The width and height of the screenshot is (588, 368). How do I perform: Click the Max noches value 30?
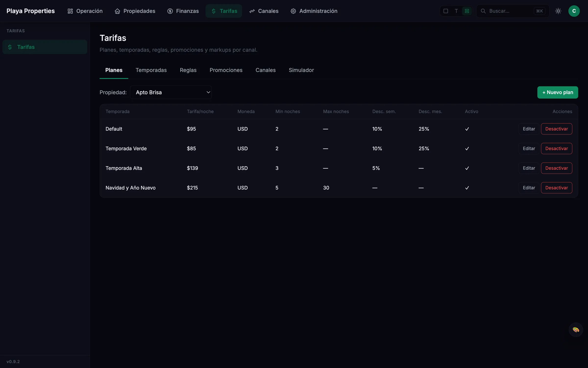click(x=326, y=188)
